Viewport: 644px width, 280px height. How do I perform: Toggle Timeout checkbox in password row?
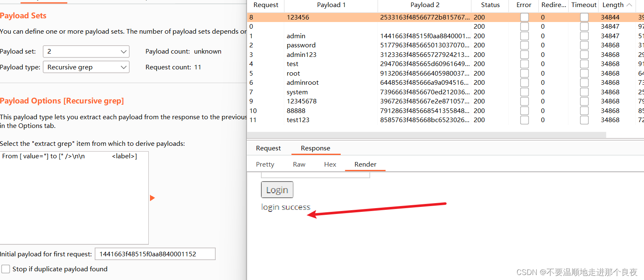pos(585,45)
